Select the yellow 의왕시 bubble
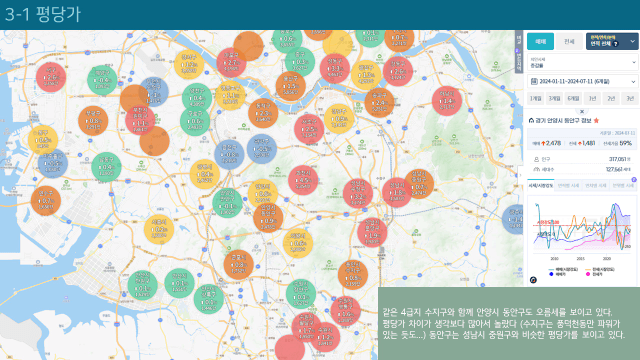The height and width of the screenshot is (360, 640). point(298,243)
